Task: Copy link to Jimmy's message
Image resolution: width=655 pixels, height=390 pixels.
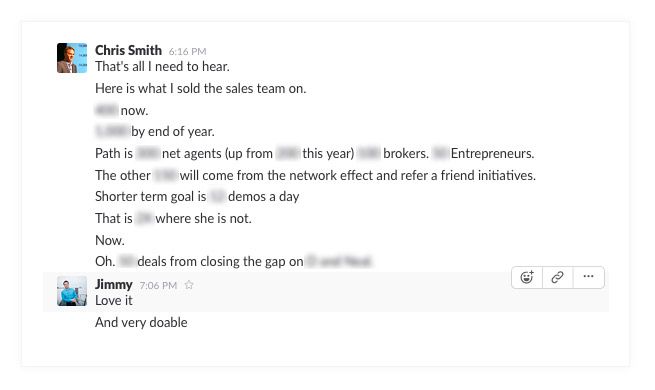Action: coord(558,277)
